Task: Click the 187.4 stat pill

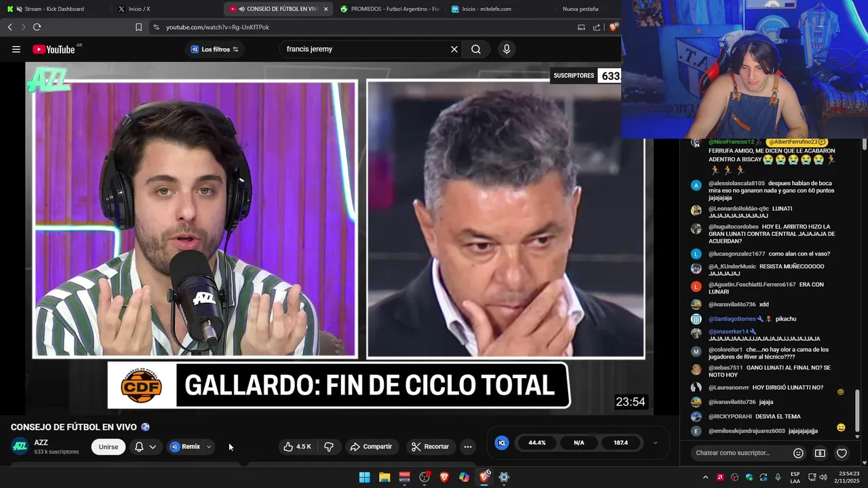Action: (x=620, y=443)
